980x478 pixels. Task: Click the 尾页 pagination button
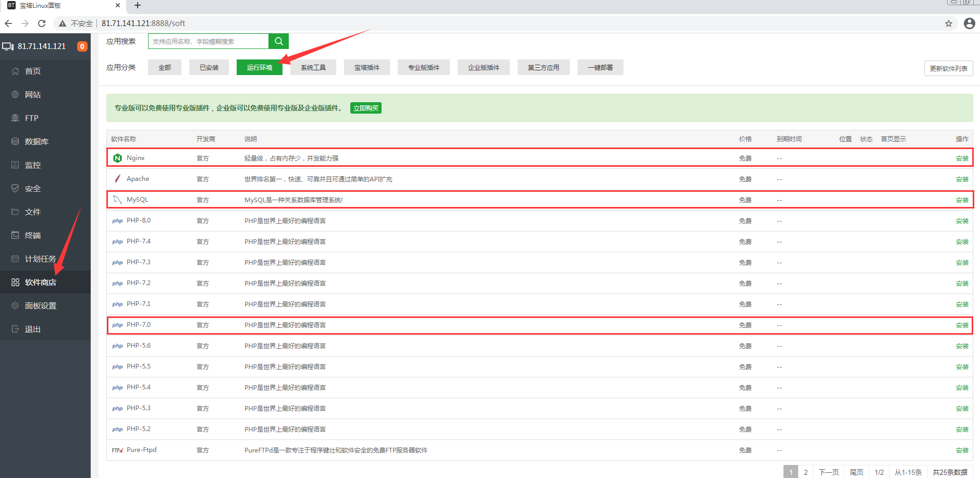pyautogui.click(x=856, y=472)
